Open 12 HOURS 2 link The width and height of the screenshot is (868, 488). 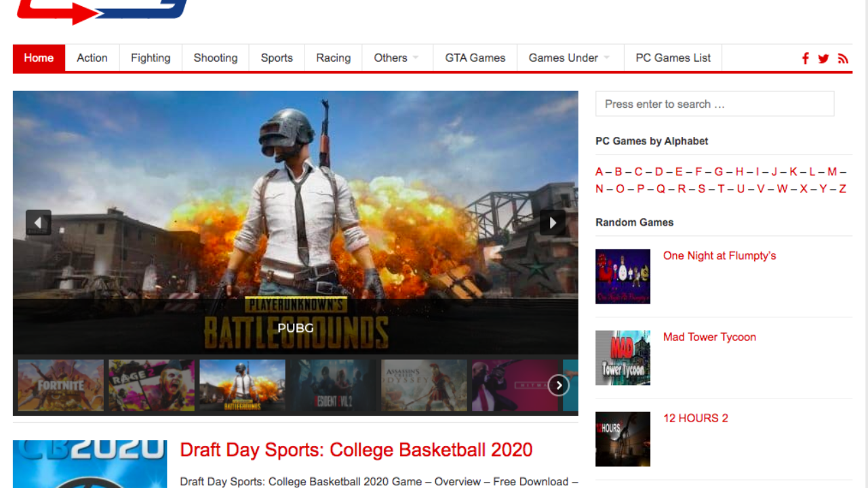696,418
